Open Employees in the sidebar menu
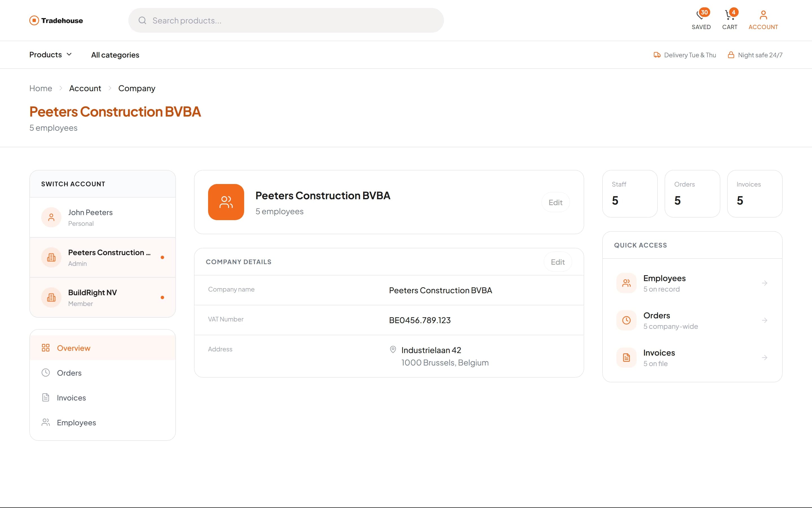Image resolution: width=812 pixels, height=508 pixels. pos(103,422)
